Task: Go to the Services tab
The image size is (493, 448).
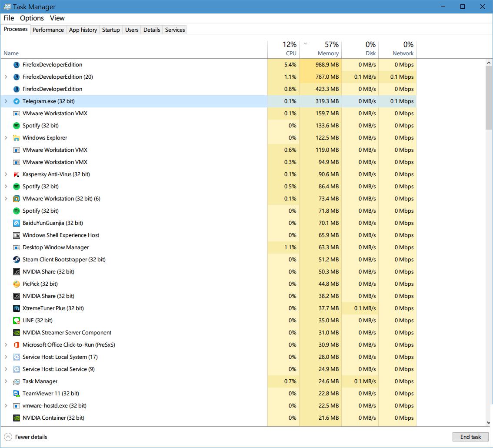Action: pyautogui.click(x=175, y=30)
